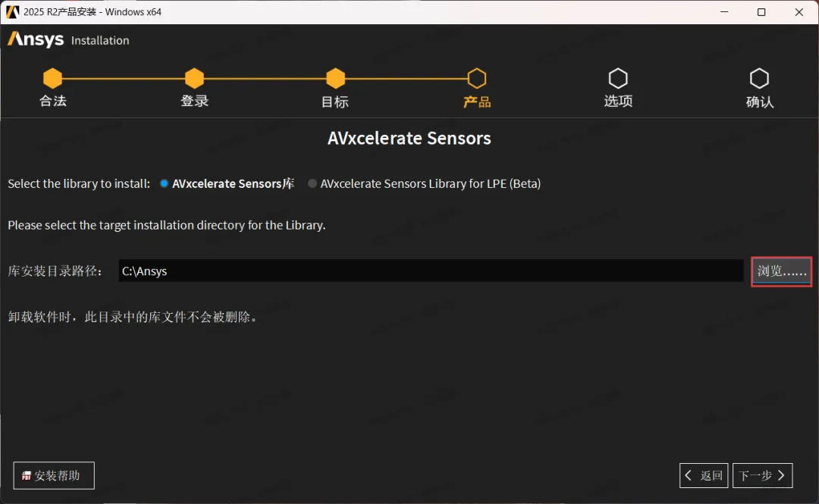
Task: Minimize the installer window
Action: 724,11
